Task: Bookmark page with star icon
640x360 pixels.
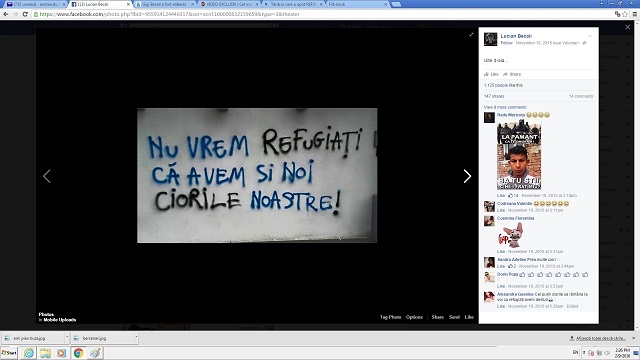Action: 625,14
